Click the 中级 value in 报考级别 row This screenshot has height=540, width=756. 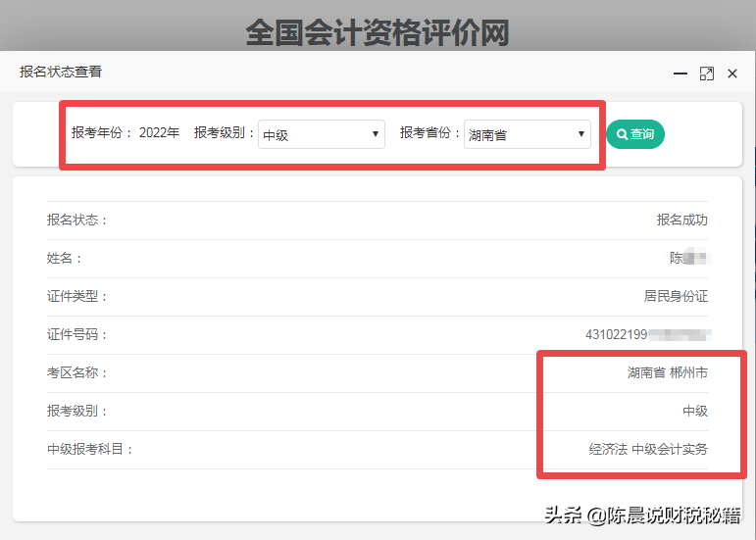695,411
